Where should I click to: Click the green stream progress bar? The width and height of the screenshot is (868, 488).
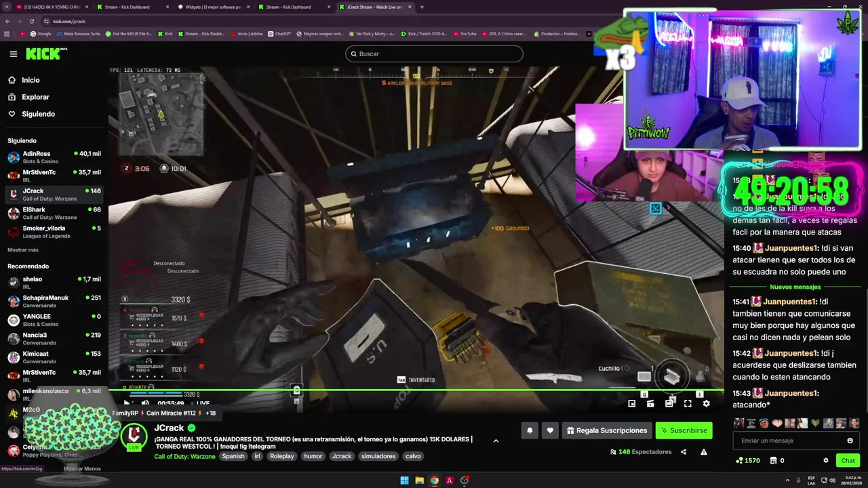[x=416, y=390]
